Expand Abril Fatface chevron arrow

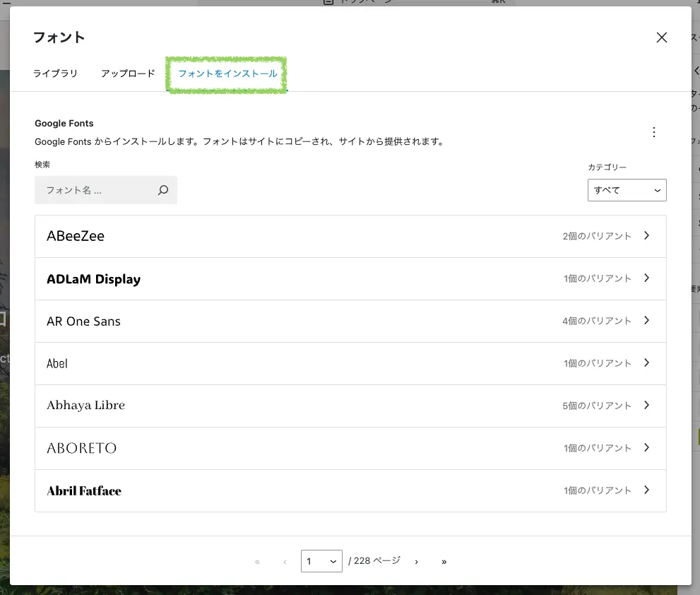pos(646,490)
